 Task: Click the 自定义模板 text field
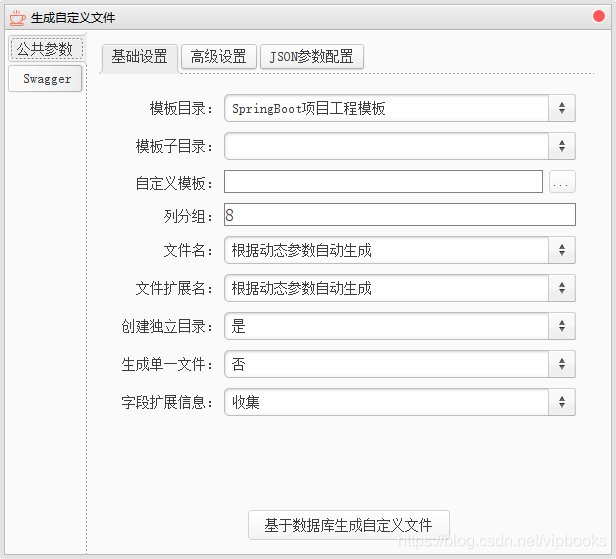[383, 181]
